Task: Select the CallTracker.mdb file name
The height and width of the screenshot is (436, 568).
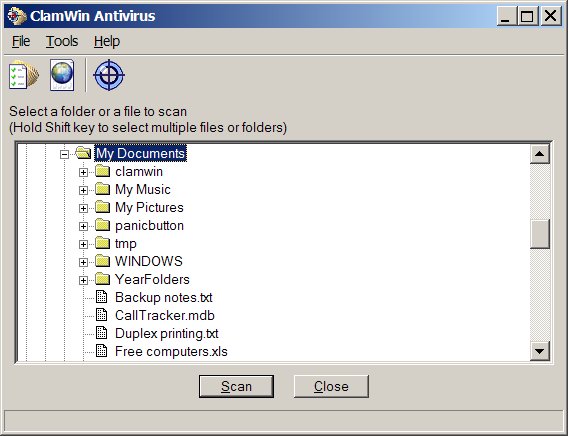Action: (x=165, y=315)
